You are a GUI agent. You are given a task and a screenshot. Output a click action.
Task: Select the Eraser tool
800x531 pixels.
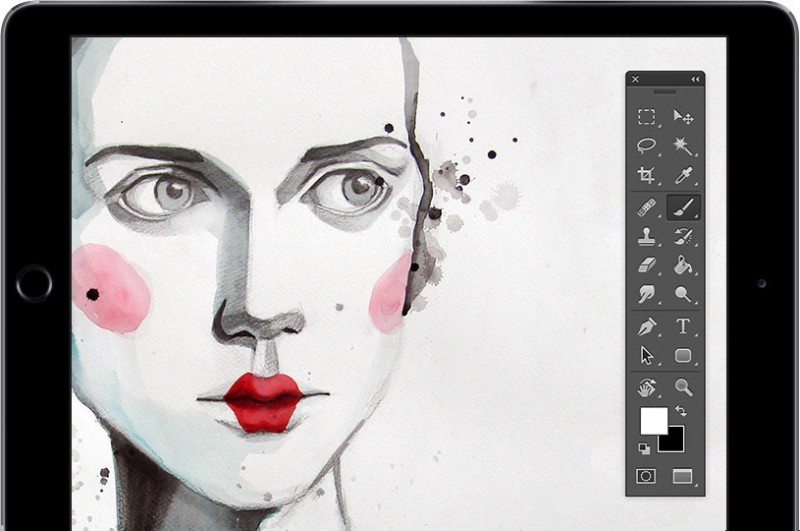click(x=647, y=265)
